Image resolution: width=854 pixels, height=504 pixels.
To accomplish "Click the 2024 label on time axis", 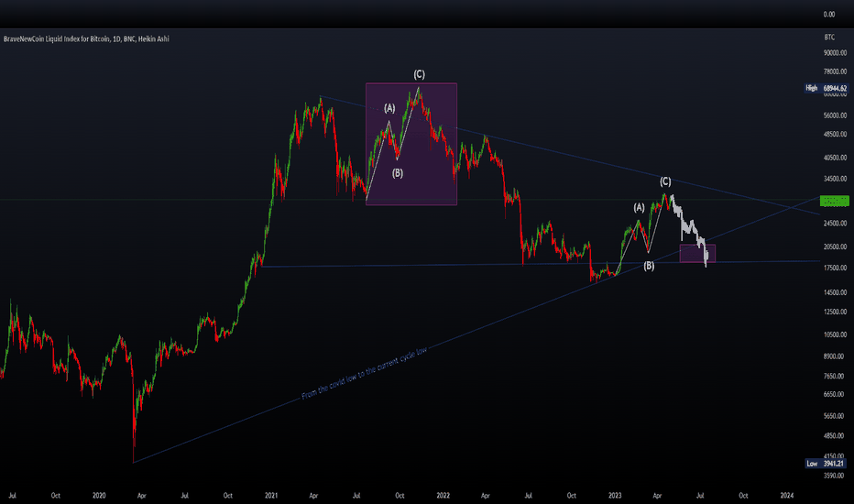I will (787, 495).
